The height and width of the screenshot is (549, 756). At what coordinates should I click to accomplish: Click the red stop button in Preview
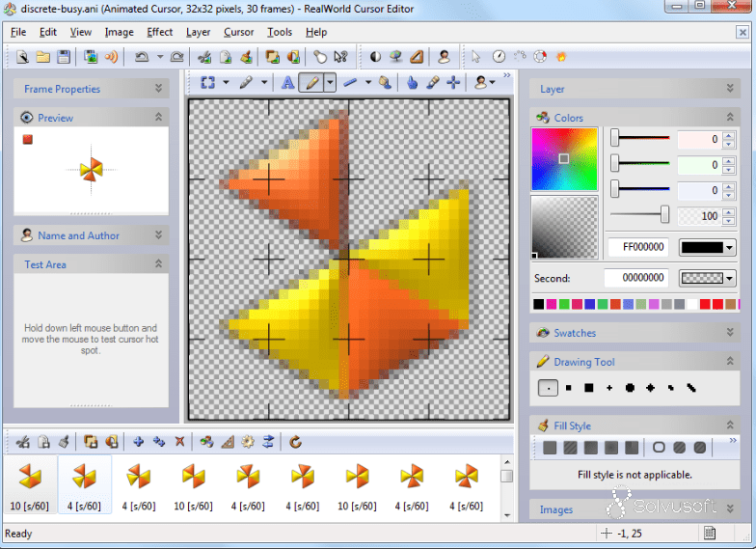tap(27, 139)
